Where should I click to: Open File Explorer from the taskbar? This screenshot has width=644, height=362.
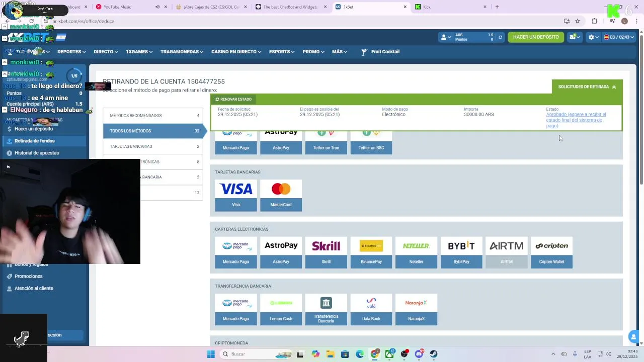click(x=330, y=354)
